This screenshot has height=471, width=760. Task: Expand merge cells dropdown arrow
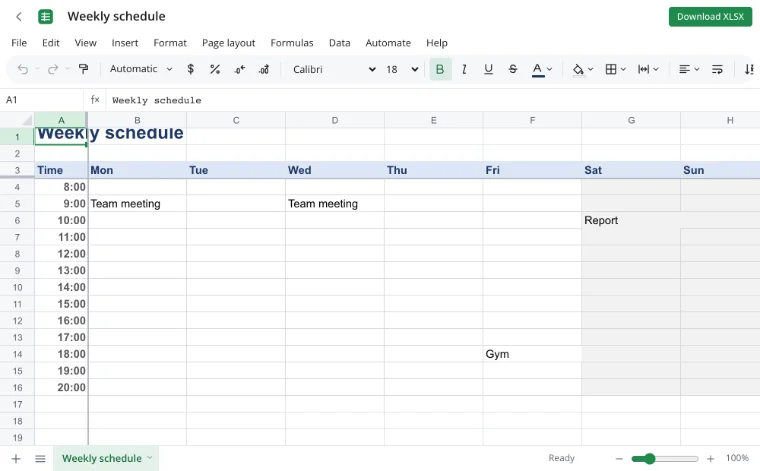pos(656,69)
